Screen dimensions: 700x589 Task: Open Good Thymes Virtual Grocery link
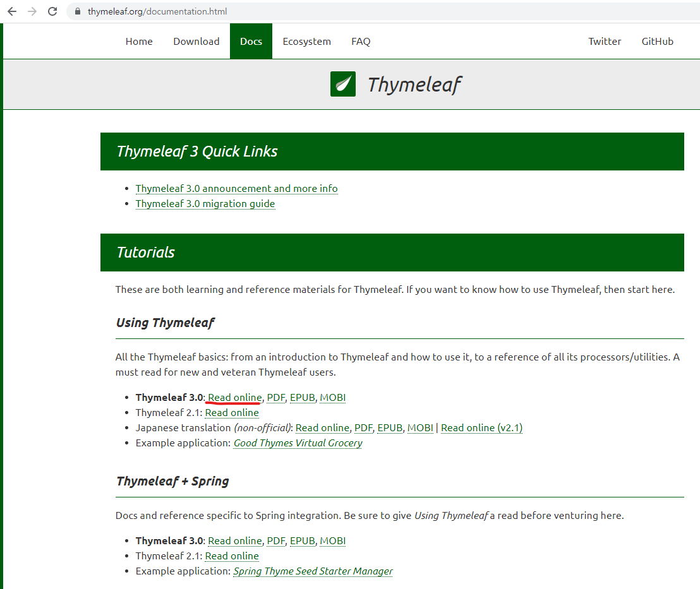click(x=298, y=443)
